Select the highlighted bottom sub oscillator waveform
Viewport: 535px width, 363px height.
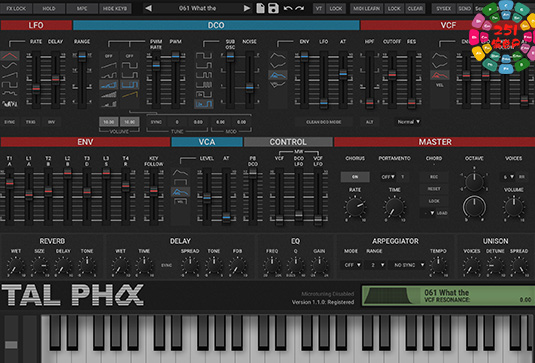(204, 104)
